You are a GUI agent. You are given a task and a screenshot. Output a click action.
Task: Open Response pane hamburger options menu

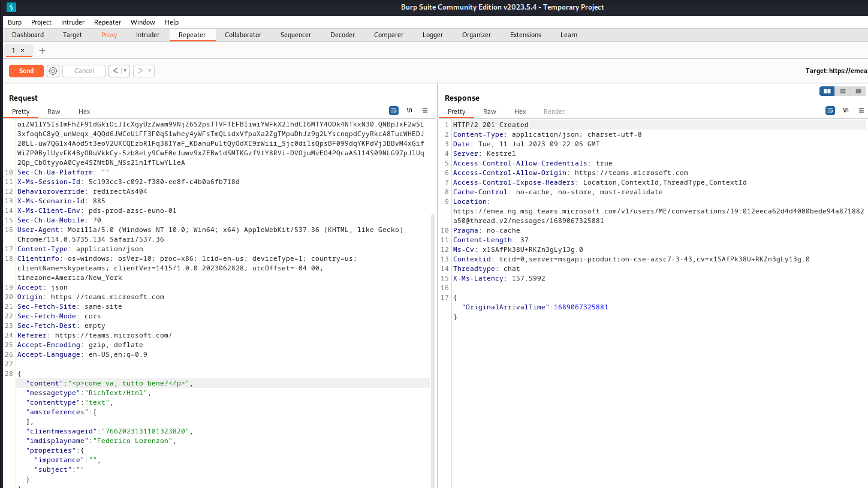pyautogui.click(x=861, y=111)
